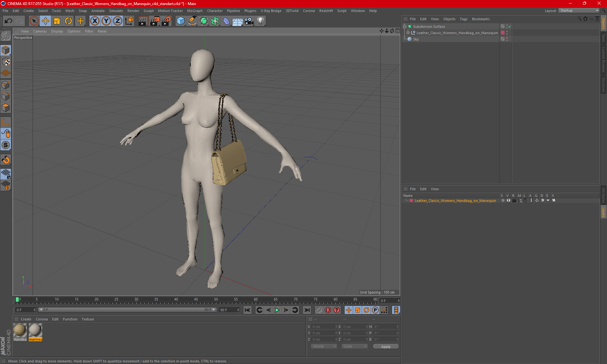The height and width of the screenshot is (364, 607).
Task: Toggle layer lock icon
Action: [x=525, y=200]
